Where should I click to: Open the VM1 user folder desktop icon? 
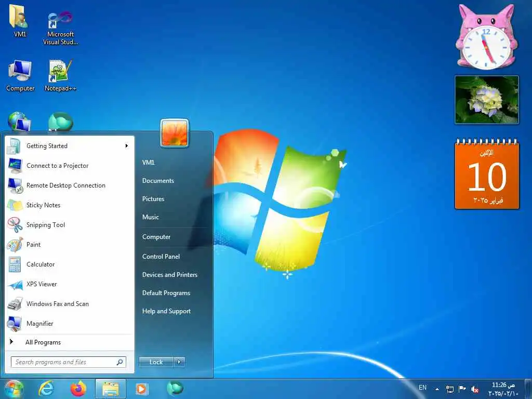click(x=20, y=21)
